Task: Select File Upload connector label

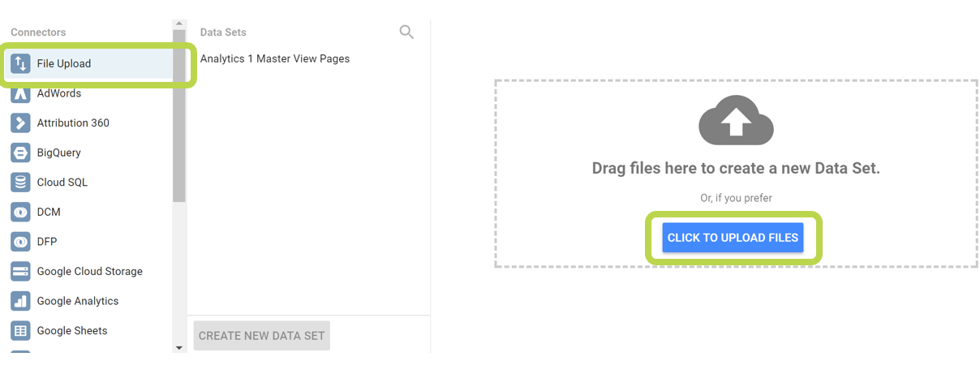Action: tap(64, 63)
